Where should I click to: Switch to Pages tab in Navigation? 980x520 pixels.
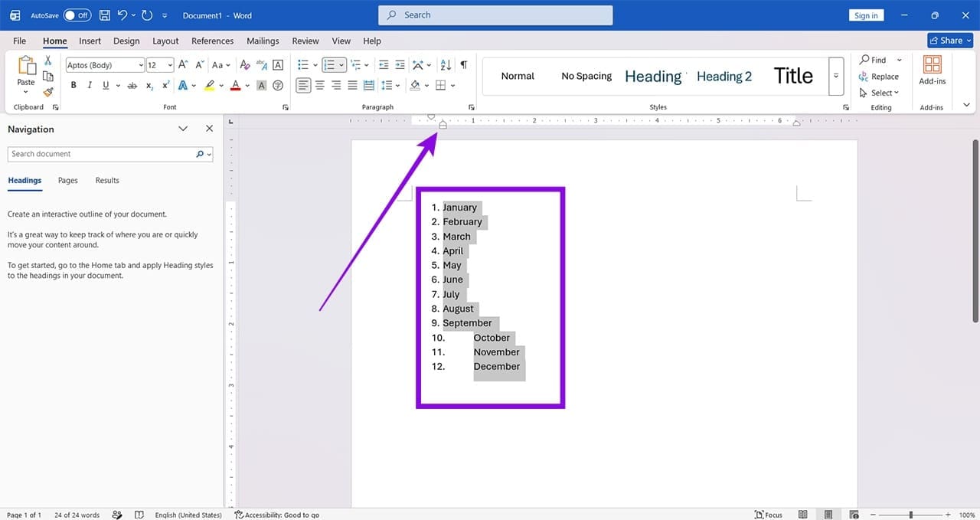(x=68, y=181)
